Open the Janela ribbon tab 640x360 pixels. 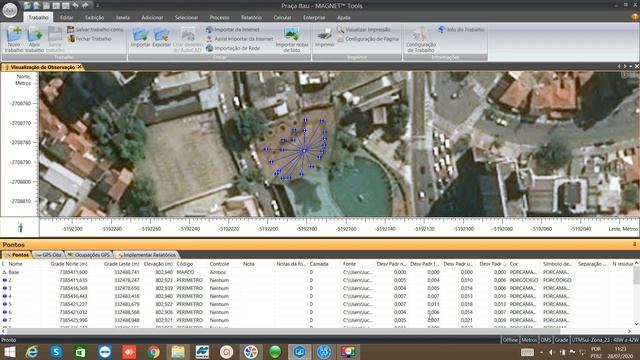coord(122,18)
